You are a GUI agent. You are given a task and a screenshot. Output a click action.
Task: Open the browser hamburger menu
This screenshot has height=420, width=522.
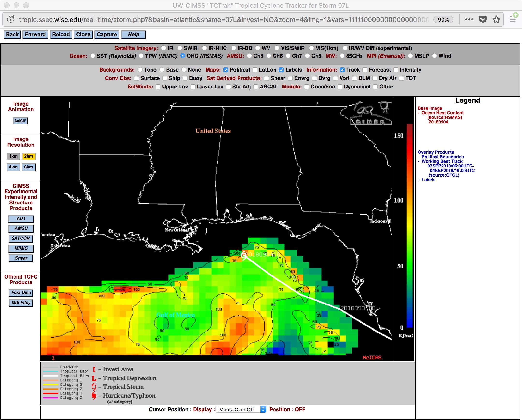tap(513, 19)
